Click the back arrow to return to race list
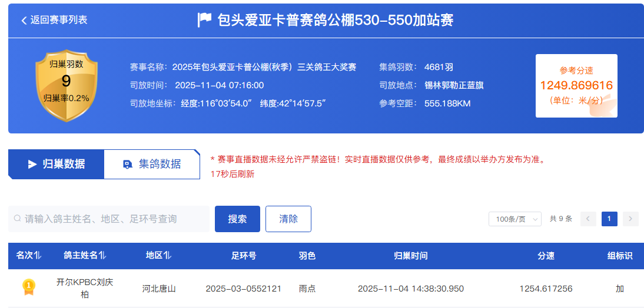Screen dimensions: 644x308 pos(24,21)
